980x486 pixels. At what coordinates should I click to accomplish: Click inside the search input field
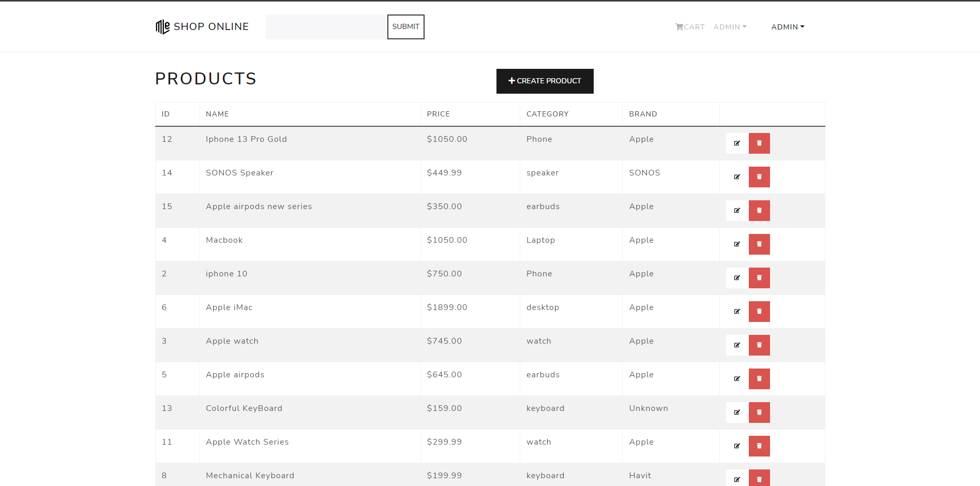tap(326, 26)
